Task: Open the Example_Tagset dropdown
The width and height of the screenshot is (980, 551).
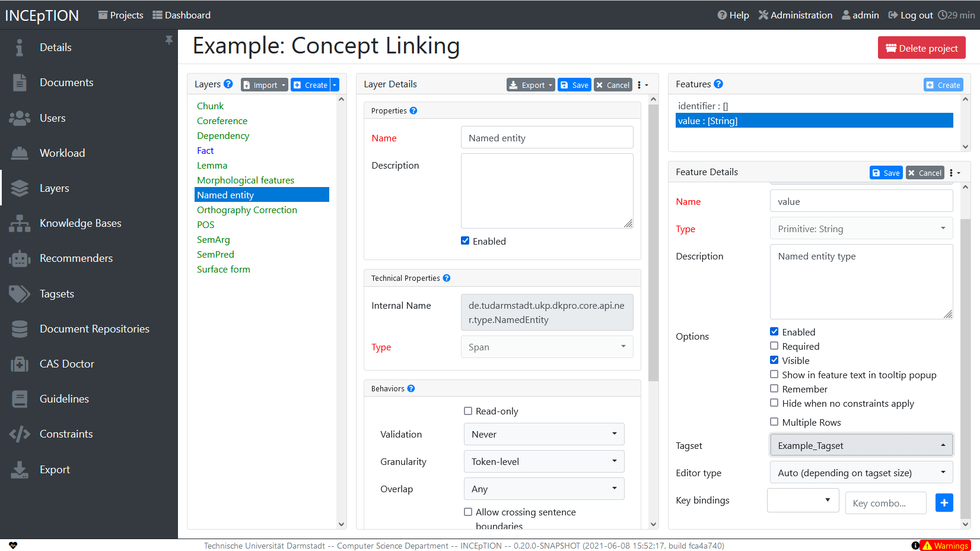Action: coord(861,445)
